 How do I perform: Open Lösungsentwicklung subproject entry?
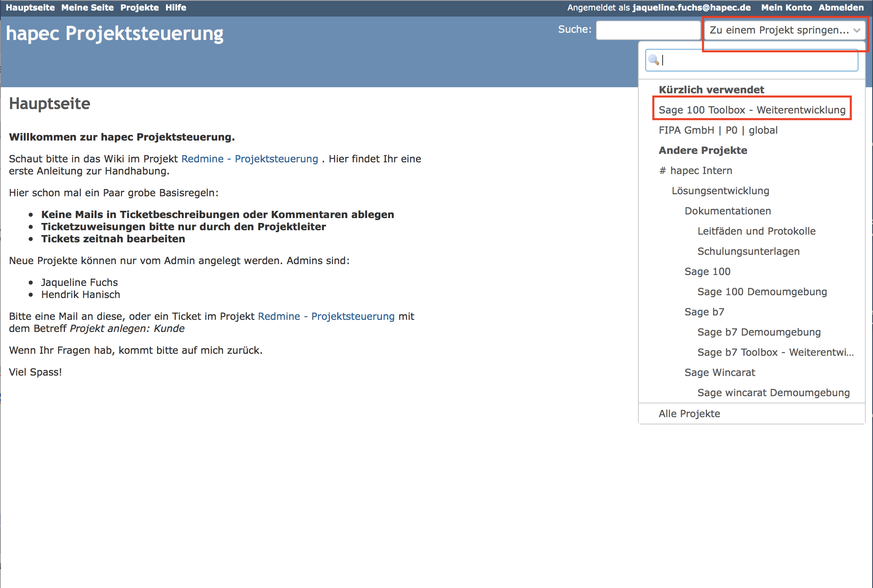720,191
